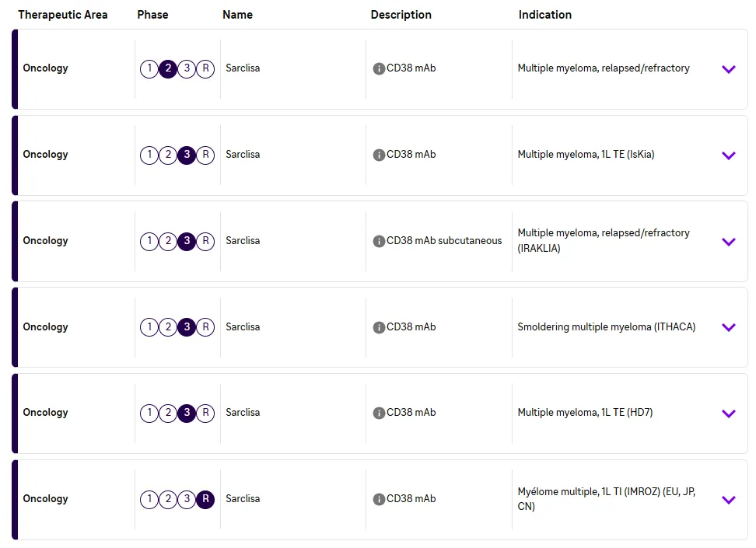Image resolution: width=756 pixels, height=548 pixels.
Task: Click info icon in the IMROZ row
Action: [x=379, y=499]
